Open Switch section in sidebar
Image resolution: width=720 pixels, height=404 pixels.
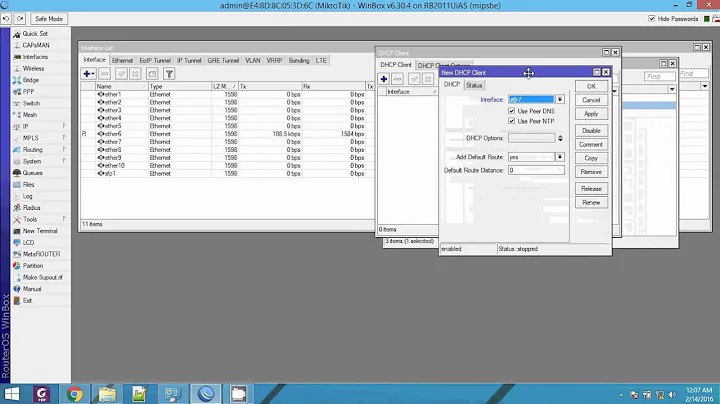(x=31, y=103)
